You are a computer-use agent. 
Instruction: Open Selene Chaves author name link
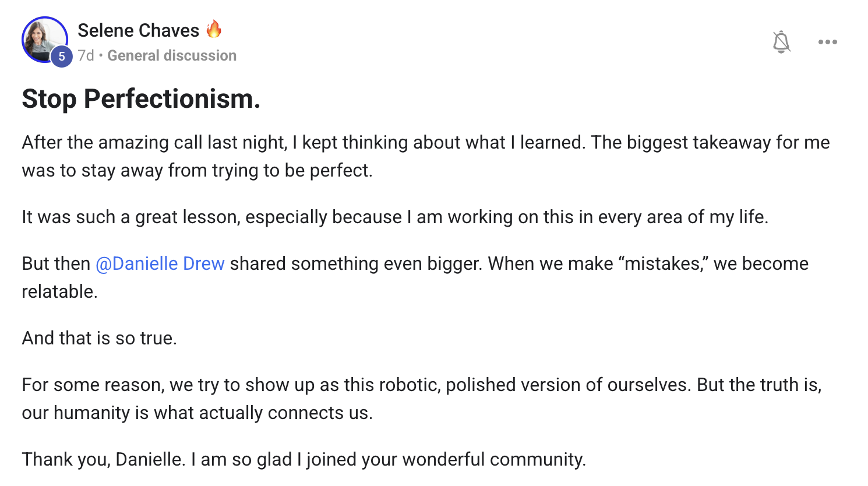138,30
